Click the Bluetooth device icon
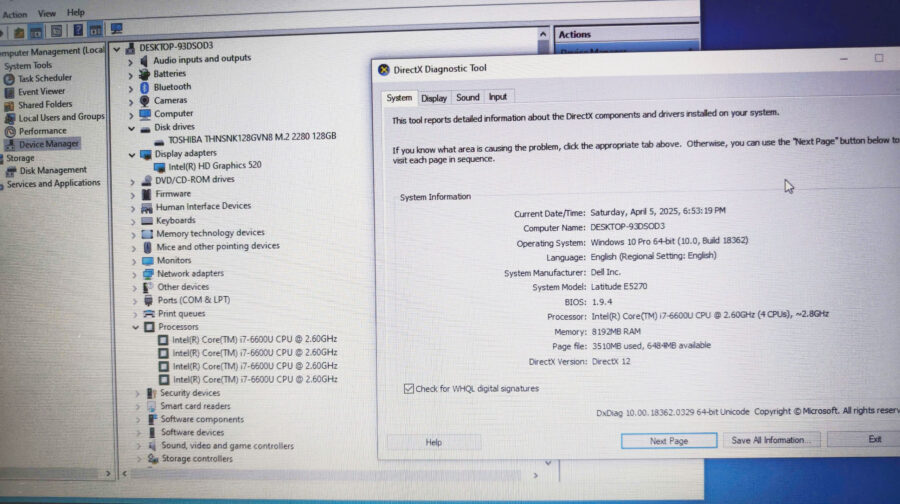This screenshot has height=504, width=900. click(x=145, y=87)
